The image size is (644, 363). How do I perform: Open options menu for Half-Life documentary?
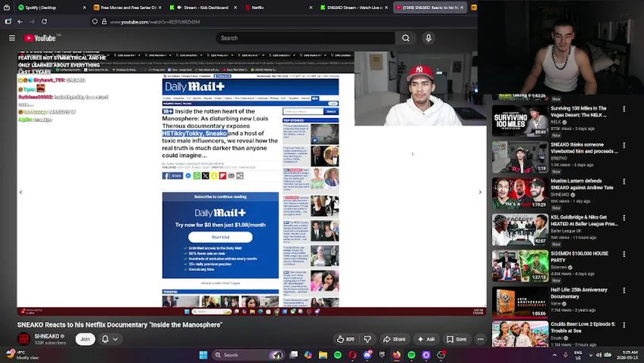624,290
